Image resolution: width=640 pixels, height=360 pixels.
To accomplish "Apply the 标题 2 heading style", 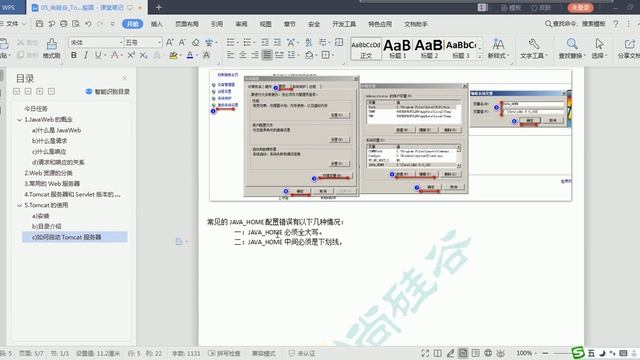I will (x=429, y=49).
